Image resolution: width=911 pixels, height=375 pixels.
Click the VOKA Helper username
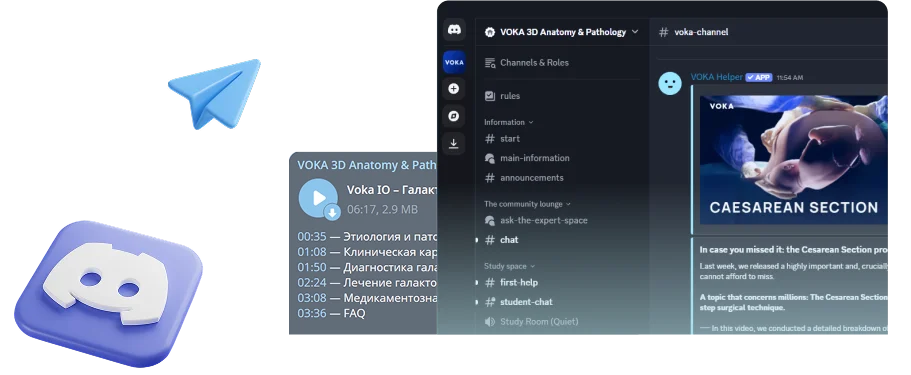pos(716,77)
